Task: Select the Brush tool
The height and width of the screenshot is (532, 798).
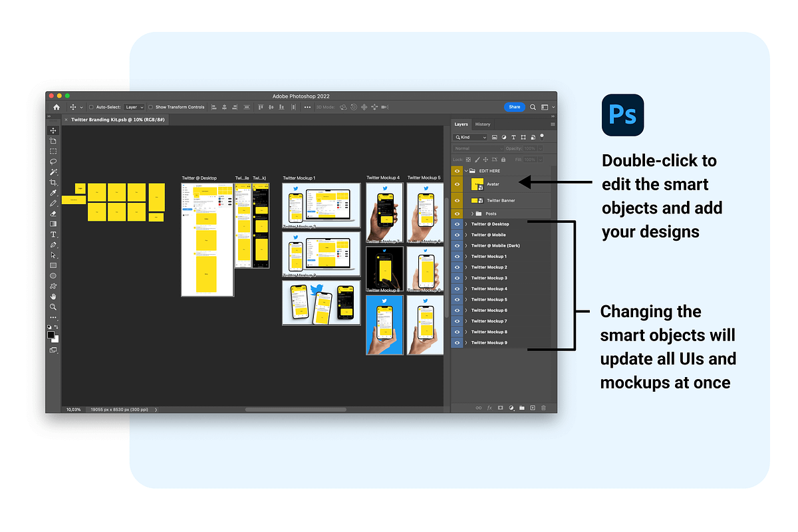Action: coord(53,203)
